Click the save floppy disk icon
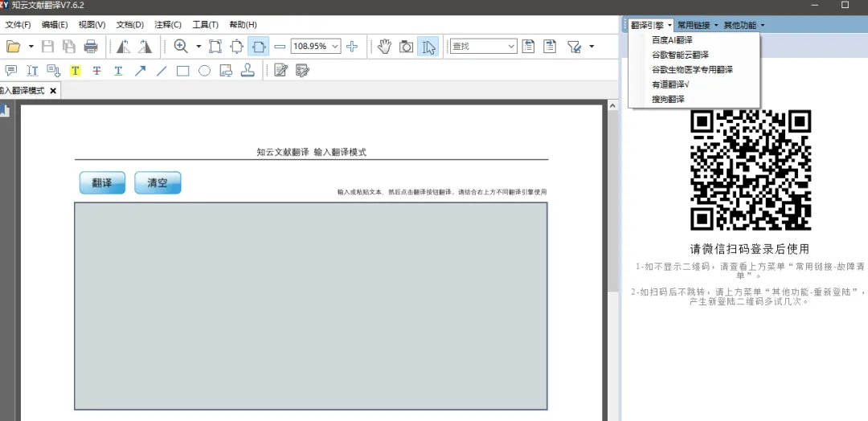The width and height of the screenshot is (868, 421). pyautogui.click(x=48, y=47)
